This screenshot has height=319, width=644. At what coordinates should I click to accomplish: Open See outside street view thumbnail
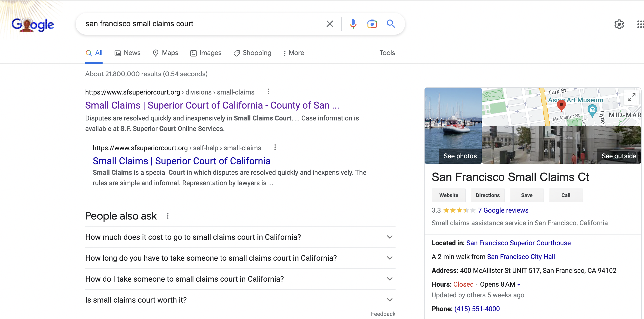click(x=561, y=145)
